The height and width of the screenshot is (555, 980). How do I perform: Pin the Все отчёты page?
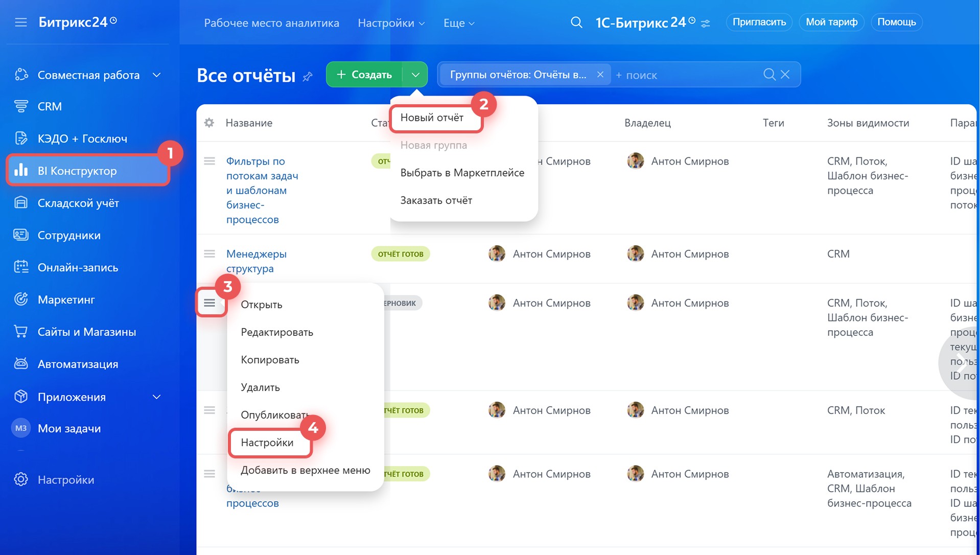point(308,77)
